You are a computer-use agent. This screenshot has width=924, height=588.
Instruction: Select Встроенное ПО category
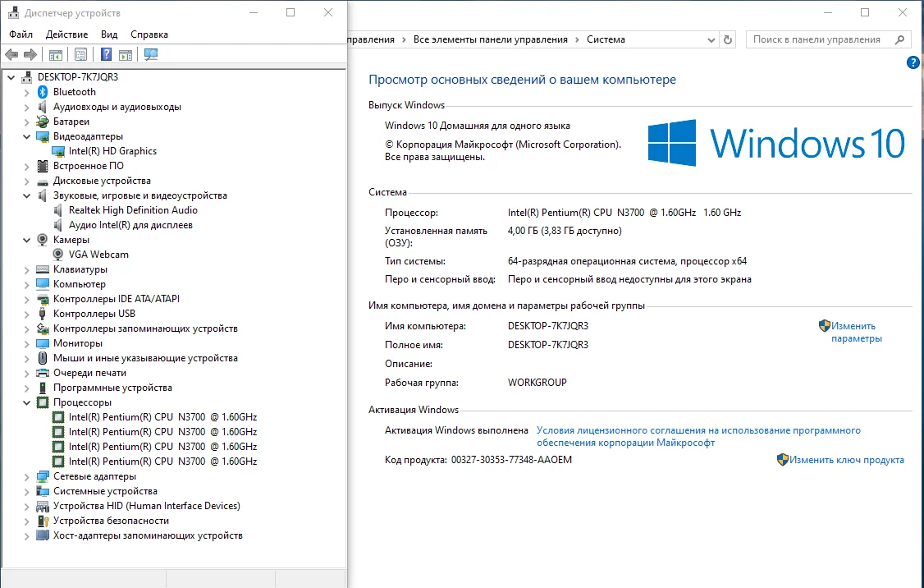89,166
